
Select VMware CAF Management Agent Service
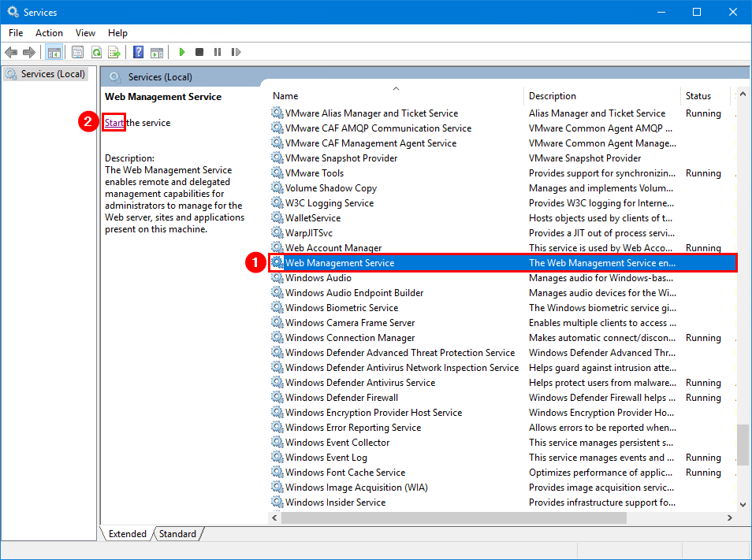click(370, 143)
